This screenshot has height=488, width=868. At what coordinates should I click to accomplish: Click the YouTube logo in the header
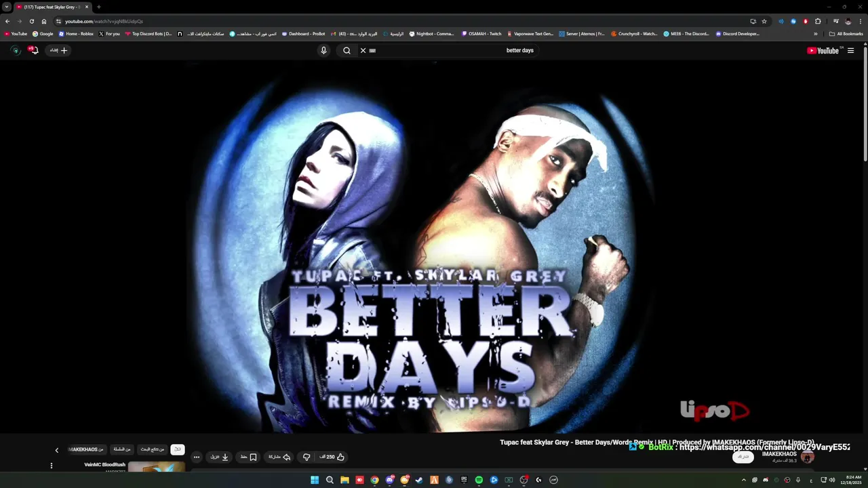click(824, 50)
